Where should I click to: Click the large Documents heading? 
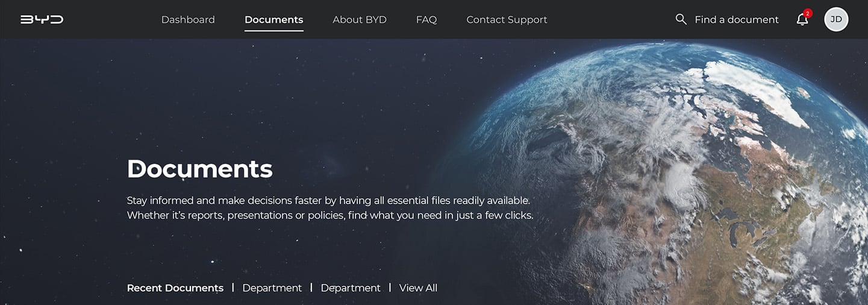coord(199,169)
